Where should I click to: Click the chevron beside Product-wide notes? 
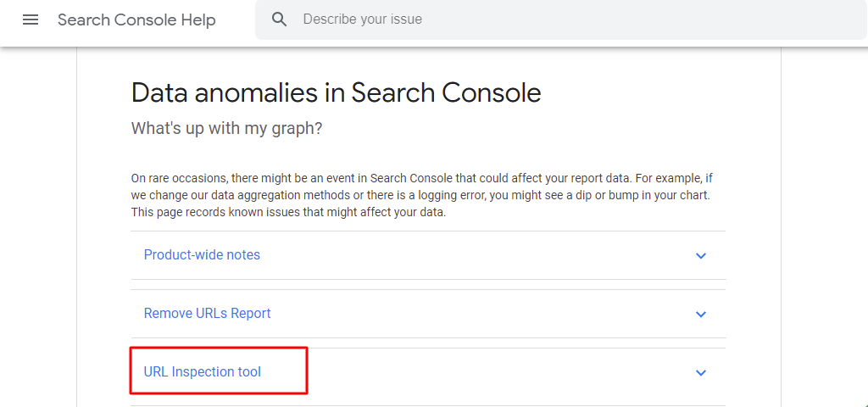point(701,256)
